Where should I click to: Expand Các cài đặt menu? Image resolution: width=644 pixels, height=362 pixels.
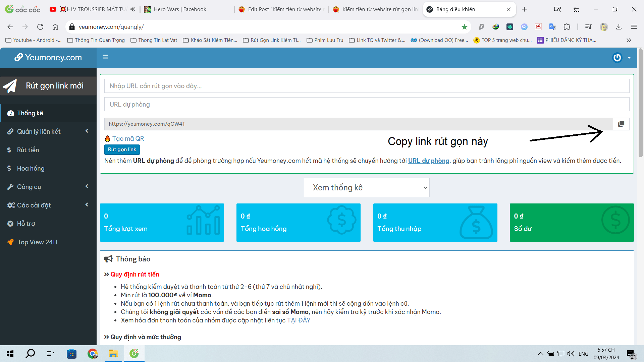pos(48,205)
